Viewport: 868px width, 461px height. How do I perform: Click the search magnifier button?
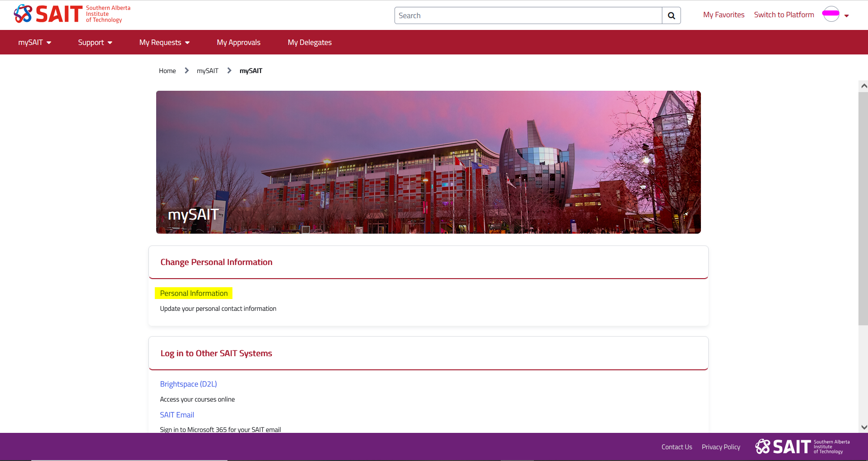[x=671, y=15]
